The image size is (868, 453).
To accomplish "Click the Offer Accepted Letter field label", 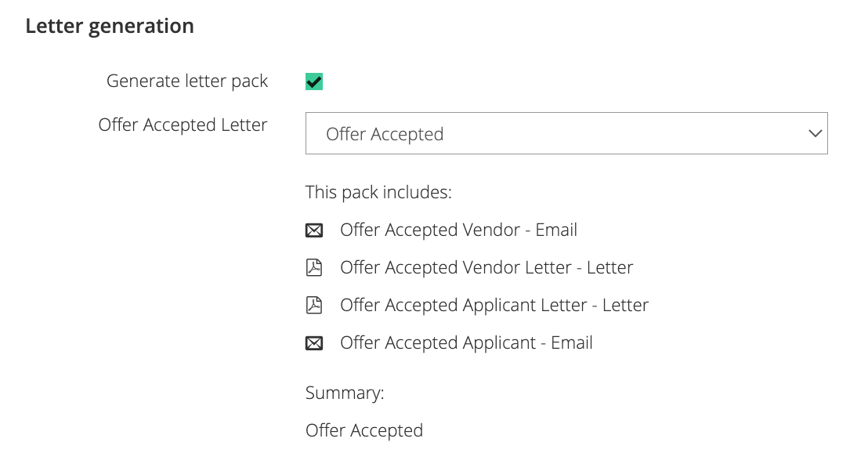I will click(x=183, y=125).
